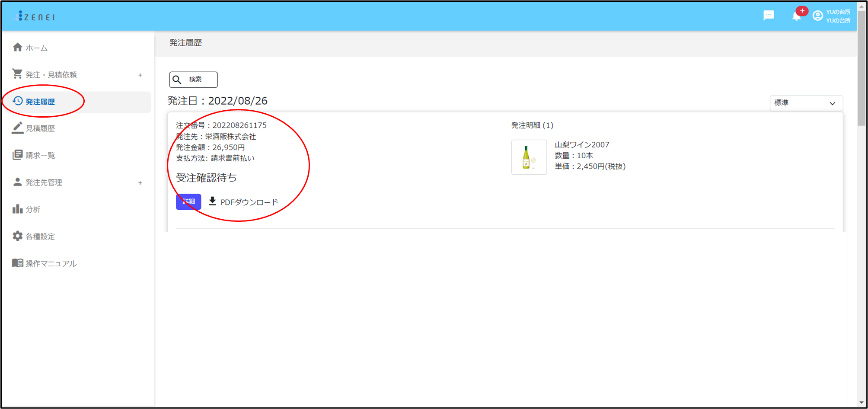The image size is (868, 409).
Task: Click product name 山梨ワイン2007
Action: (582, 144)
